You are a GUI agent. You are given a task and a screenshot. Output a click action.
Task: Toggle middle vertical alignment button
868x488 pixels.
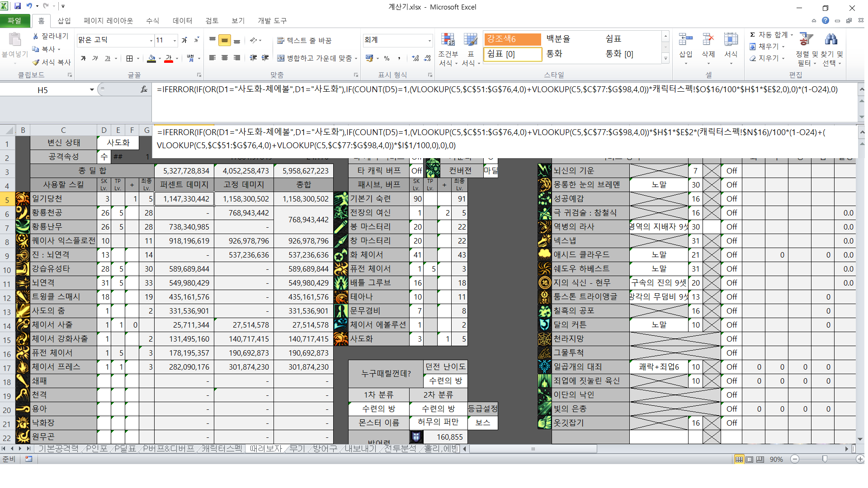pos(225,40)
